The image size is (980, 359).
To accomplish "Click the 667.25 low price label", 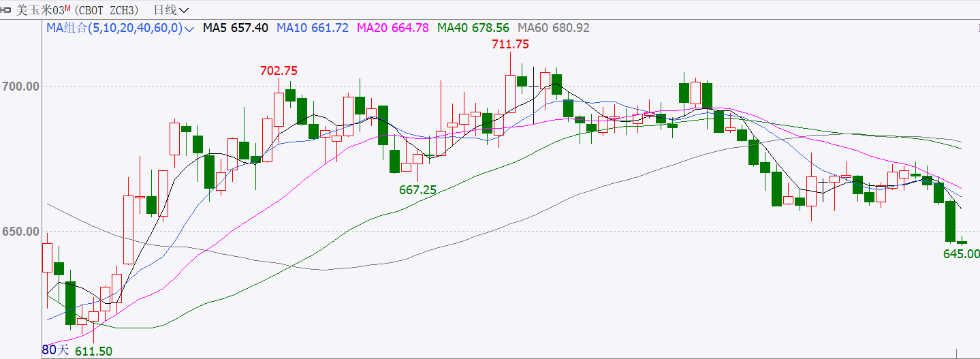I will (x=417, y=190).
